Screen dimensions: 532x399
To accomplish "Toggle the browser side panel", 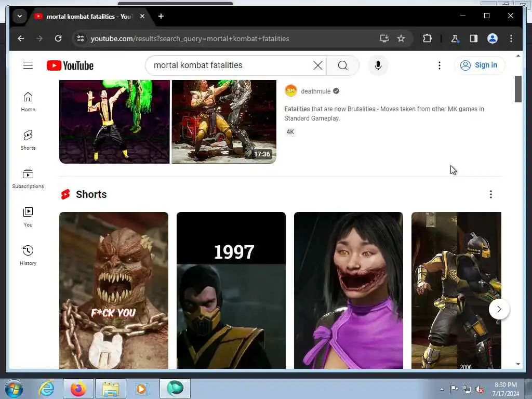I will pos(474,38).
